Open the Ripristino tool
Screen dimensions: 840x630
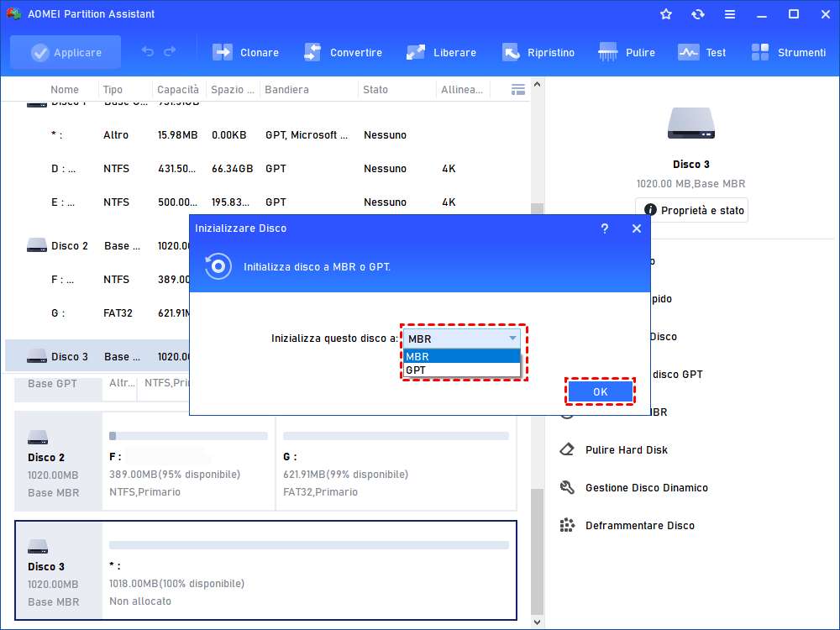[x=538, y=52]
